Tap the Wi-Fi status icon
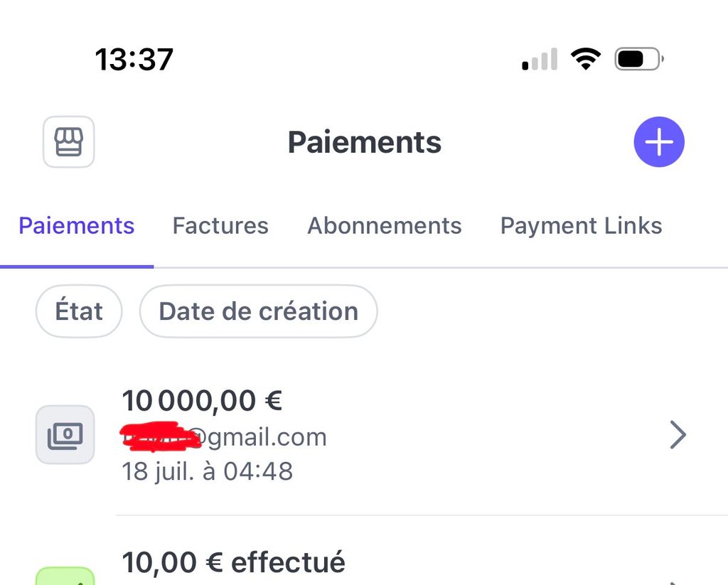Image resolution: width=728 pixels, height=585 pixels. [x=585, y=59]
